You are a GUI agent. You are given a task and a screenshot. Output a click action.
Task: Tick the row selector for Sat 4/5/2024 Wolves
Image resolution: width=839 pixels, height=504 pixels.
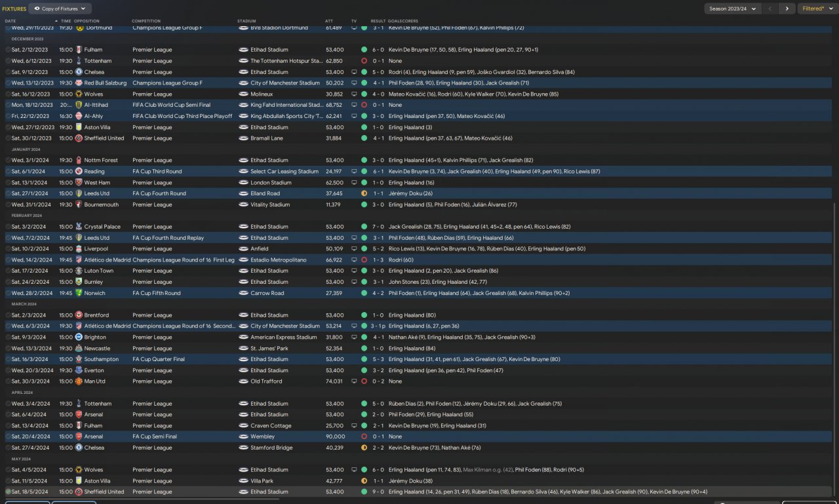pyautogui.click(x=9, y=470)
